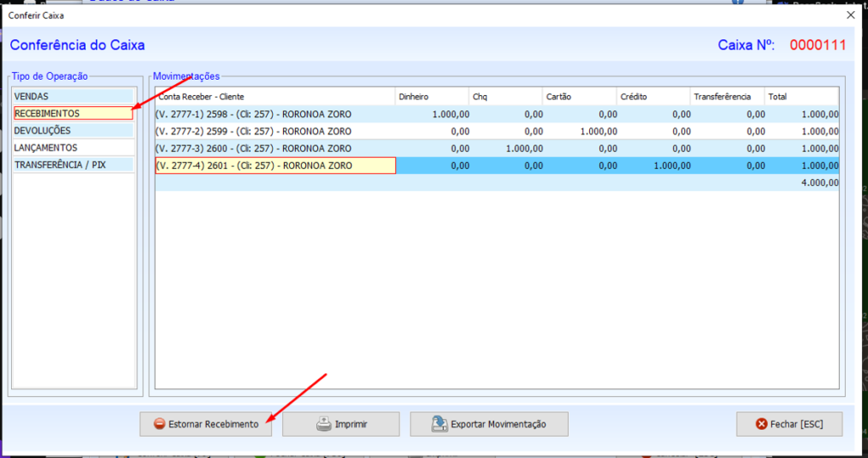Click the red minus icon on Estornar Recebimento
The height and width of the screenshot is (458, 868).
(x=159, y=424)
